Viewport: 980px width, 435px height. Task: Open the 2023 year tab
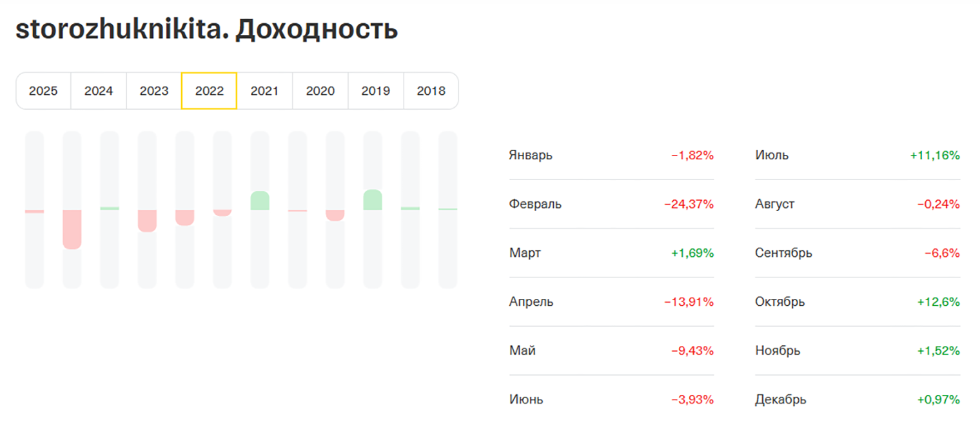tap(154, 91)
